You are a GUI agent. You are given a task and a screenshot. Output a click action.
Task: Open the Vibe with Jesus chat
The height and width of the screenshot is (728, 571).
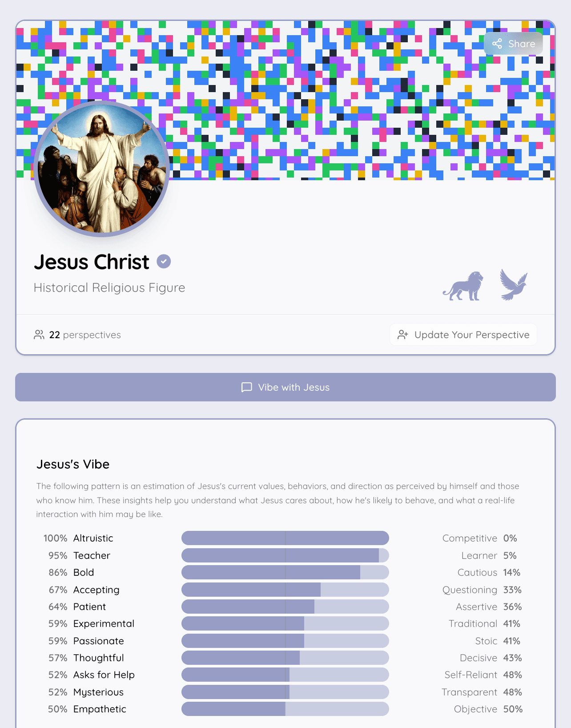pyautogui.click(x=285, y=387)
